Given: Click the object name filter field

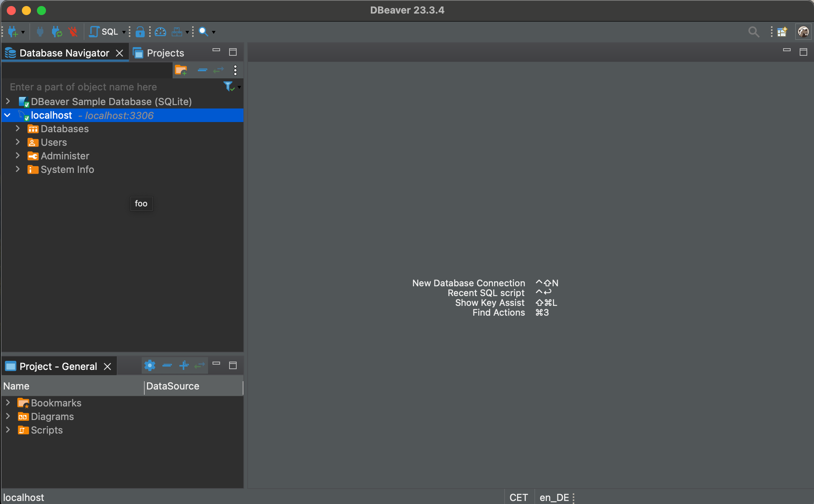Looking at the screenshot, I should pos(113,87).
